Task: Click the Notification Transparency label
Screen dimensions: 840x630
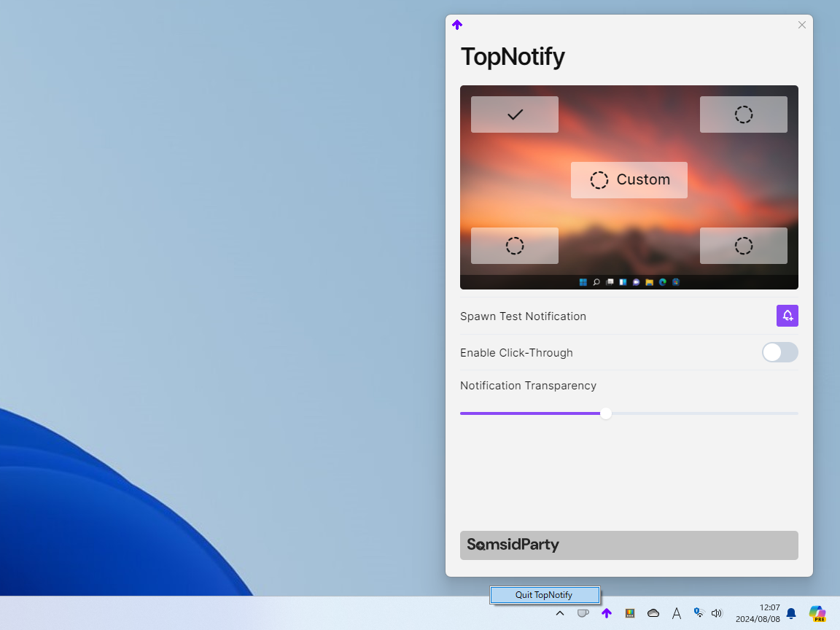Action: click(x=528, y=386)
